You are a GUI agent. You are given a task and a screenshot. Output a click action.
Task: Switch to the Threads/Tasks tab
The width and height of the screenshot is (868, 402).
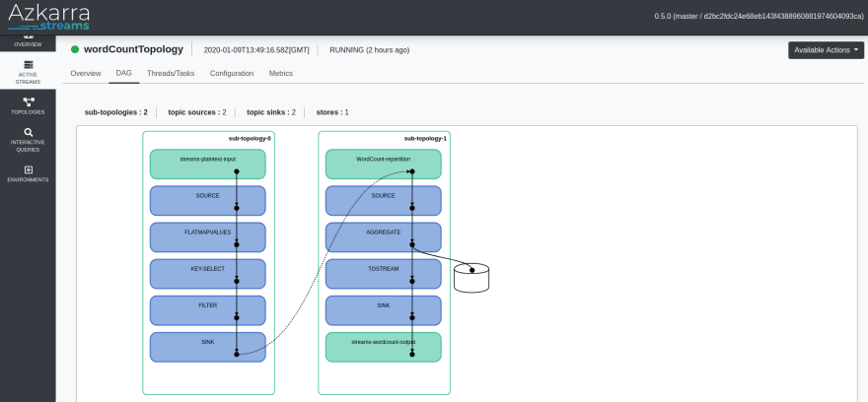tap(171, 73)
